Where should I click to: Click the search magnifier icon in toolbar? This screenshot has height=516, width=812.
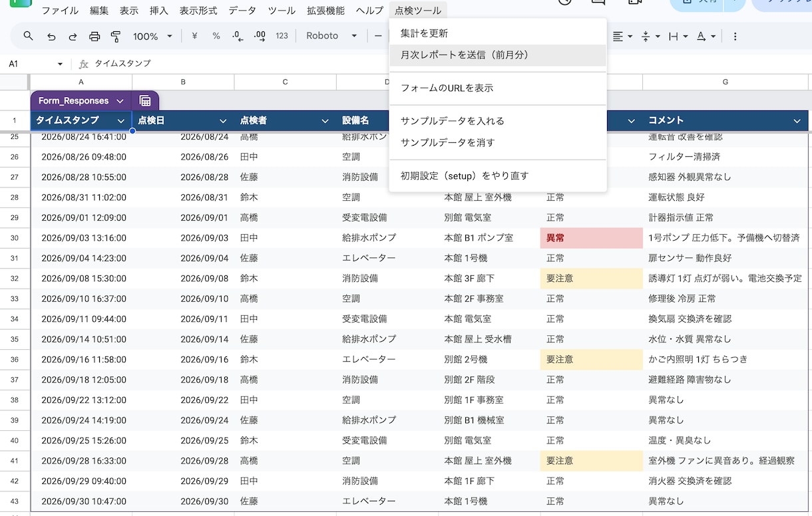(x=28, y=36)
